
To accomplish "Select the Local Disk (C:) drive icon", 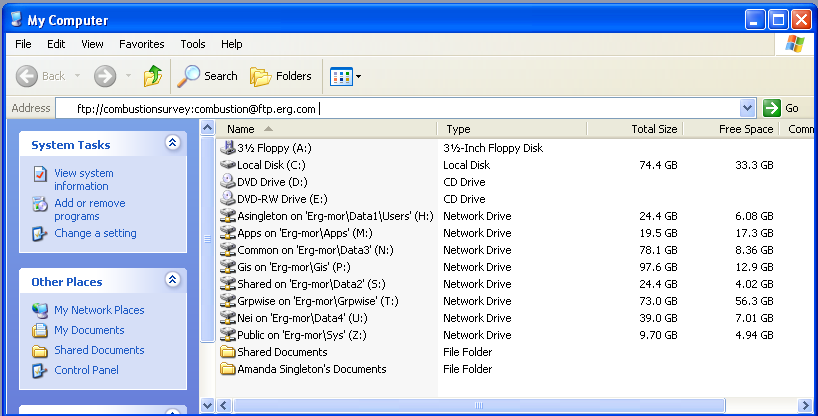I will (x=228, y=165).
